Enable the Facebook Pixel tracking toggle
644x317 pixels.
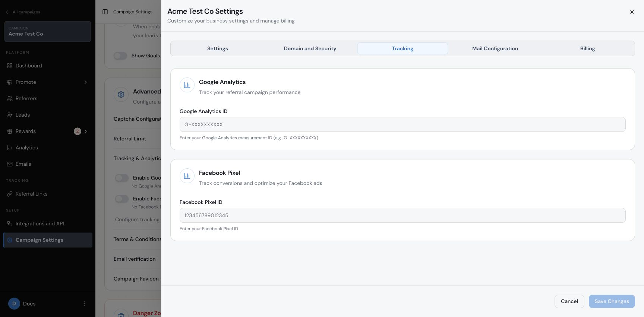(122, 199)
